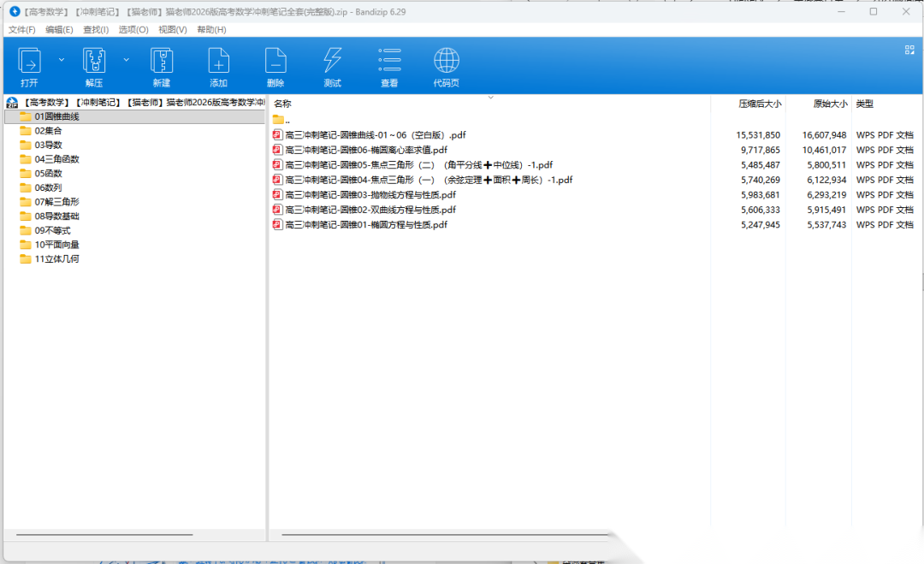The image size is (924, 564).
Task: Select the 03导数 folder in tree
Action: (48, 145)
